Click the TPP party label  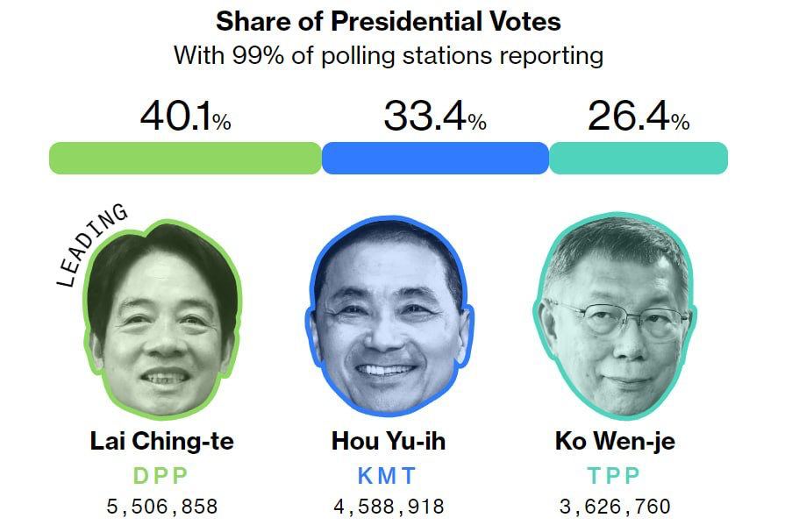614,476
